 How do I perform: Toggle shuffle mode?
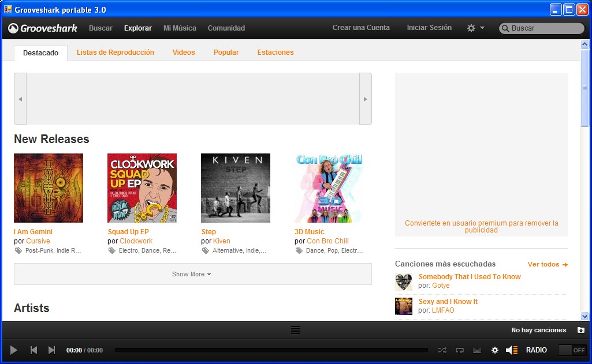pyautogui.click(x=442, y=350)
